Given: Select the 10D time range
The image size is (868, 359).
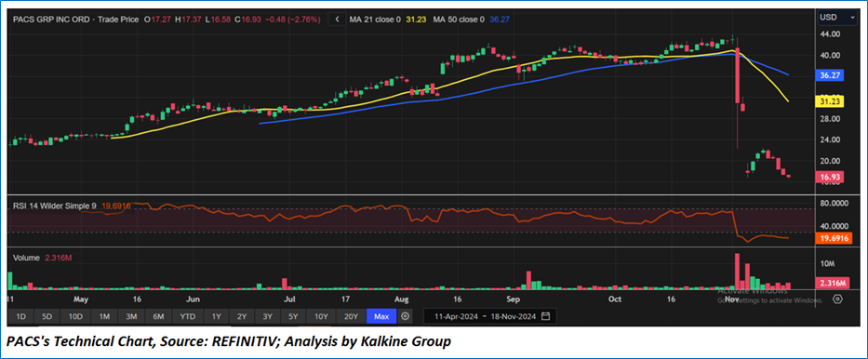Looking at the screenshot, I should [75, 316].
